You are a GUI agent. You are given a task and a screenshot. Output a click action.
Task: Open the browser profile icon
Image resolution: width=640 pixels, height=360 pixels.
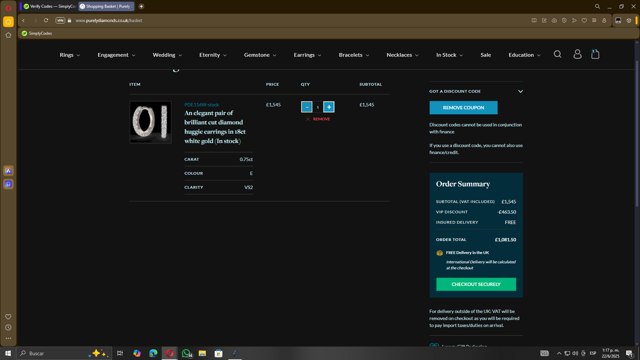tap(604, 20)
